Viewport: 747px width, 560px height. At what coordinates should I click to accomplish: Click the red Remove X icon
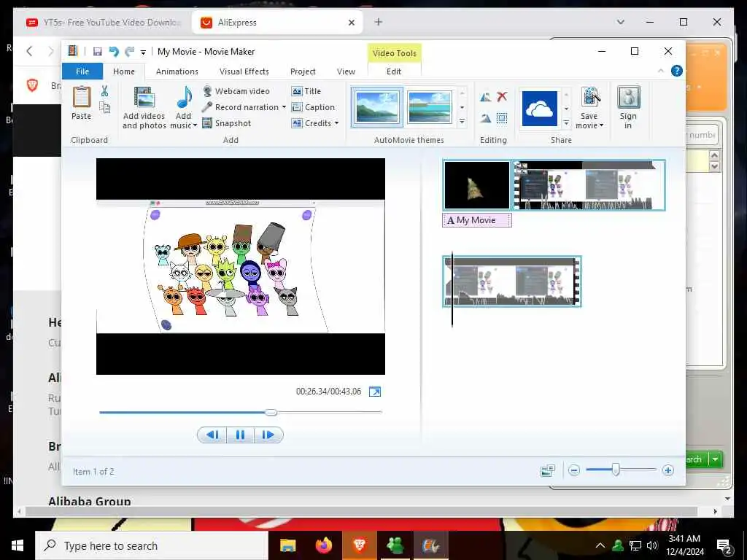(x=502, y=97)
